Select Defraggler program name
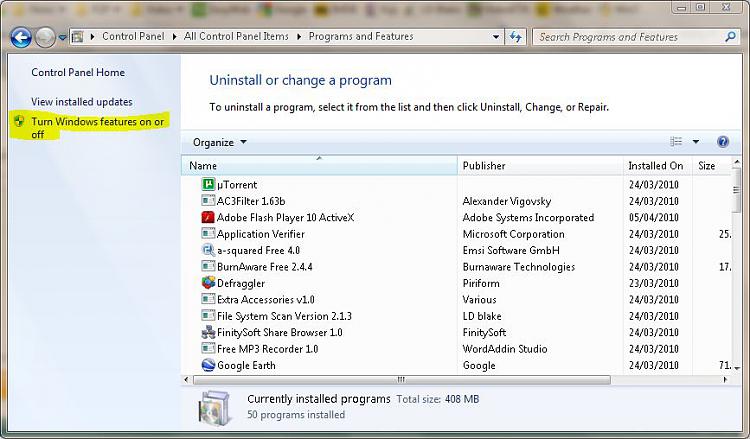The height and width of the screenshot is (439, 750). [241, 283]
